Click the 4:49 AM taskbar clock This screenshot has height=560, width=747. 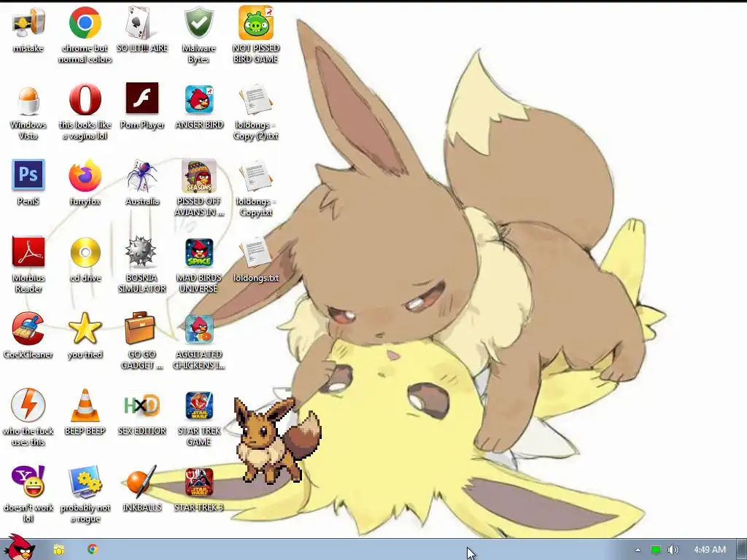(x=710, y=550)
